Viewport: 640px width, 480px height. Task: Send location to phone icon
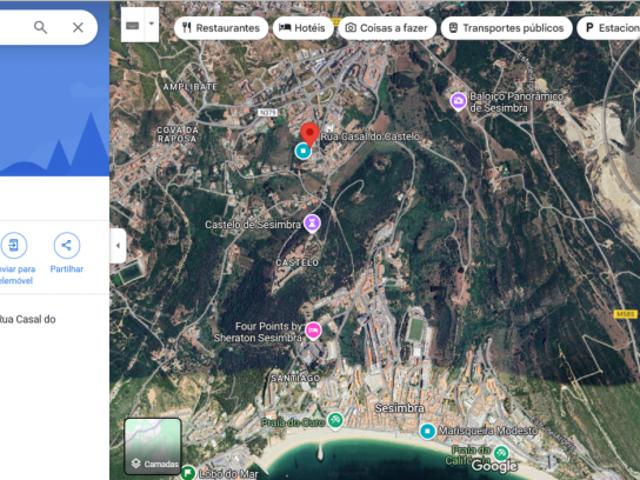point(14,246)
